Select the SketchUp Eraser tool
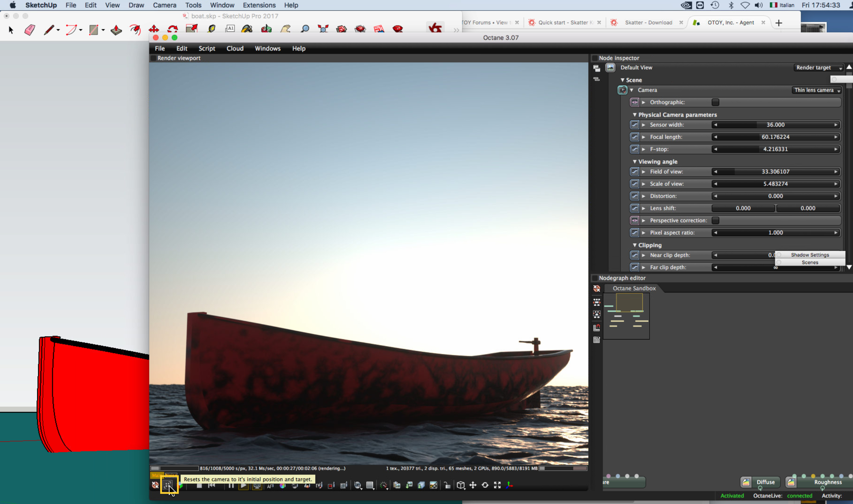Screen dimensions: 853x504 pyautogui.click(x=30, y=30)
